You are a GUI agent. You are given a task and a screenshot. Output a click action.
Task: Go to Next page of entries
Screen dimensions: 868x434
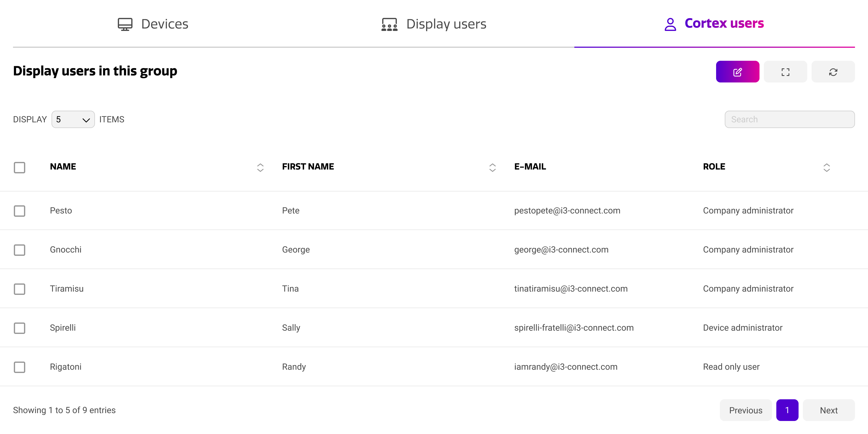[829, 410]
